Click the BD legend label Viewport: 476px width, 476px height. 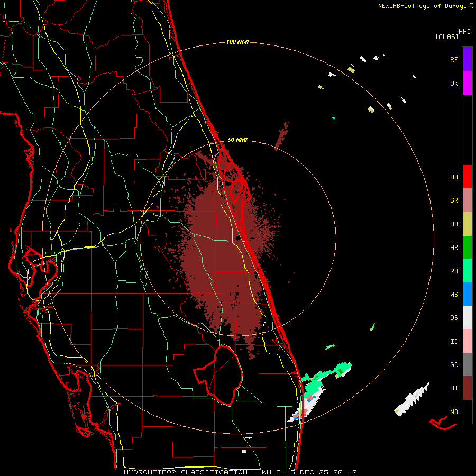coord(454,224)
